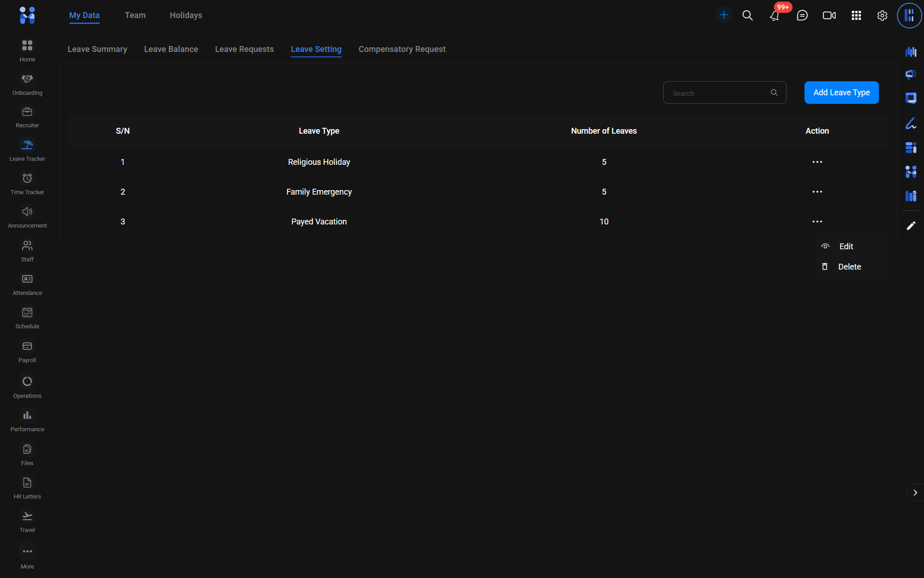Open action menu for Religious Holiday row

(817, 162)
